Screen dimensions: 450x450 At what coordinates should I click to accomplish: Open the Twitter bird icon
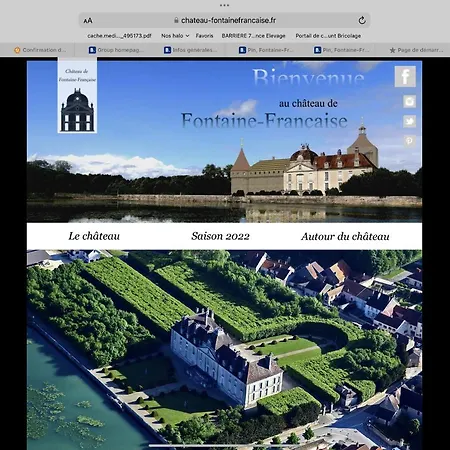click(x=409, y=121)
